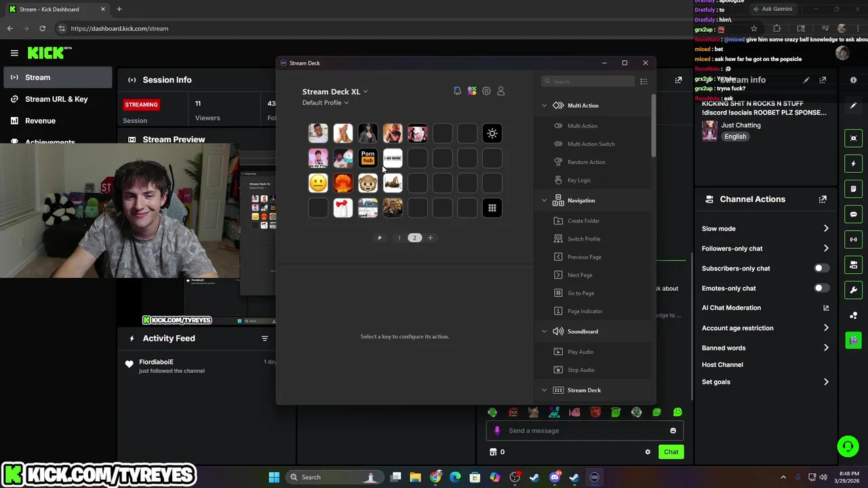Open the Stream Deck account profile icon
The height and width of the screenshot is (488, 868).
pyautogui.click(x=501, y=91)
